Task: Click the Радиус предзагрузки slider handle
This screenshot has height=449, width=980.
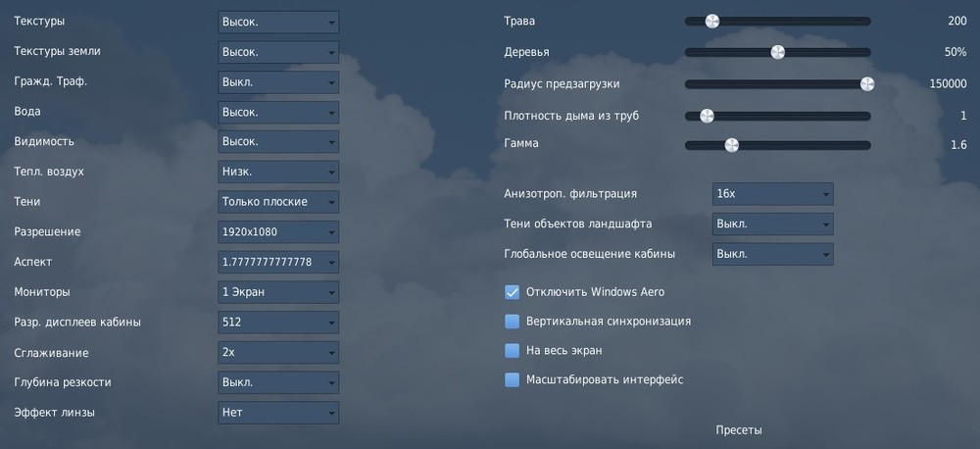Action: point(867,84)
